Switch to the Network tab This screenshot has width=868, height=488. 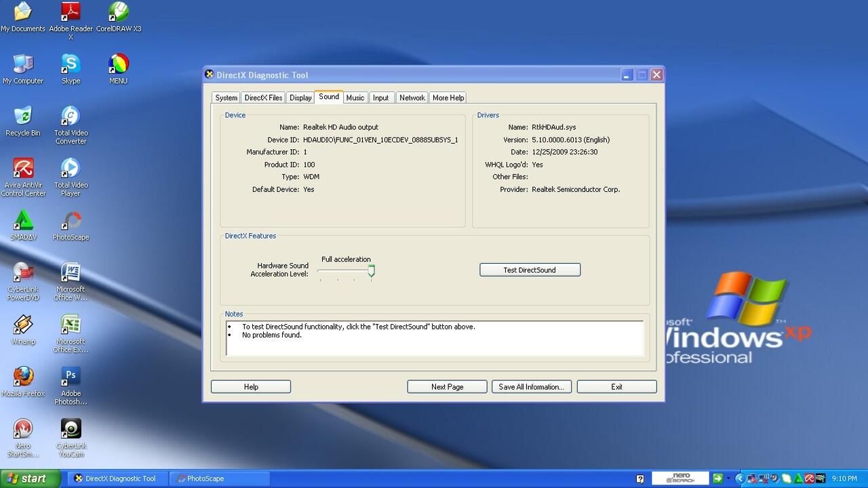pos(412,98)
